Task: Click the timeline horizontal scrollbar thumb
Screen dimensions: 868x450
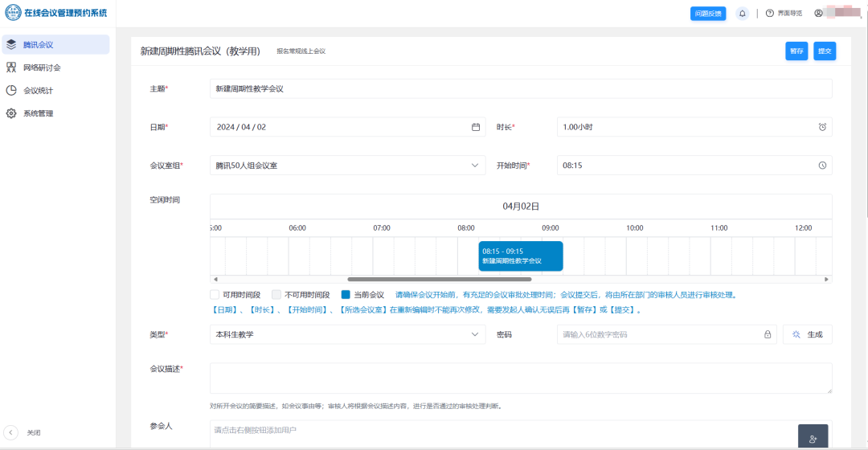Action: (x=440, y=280)
